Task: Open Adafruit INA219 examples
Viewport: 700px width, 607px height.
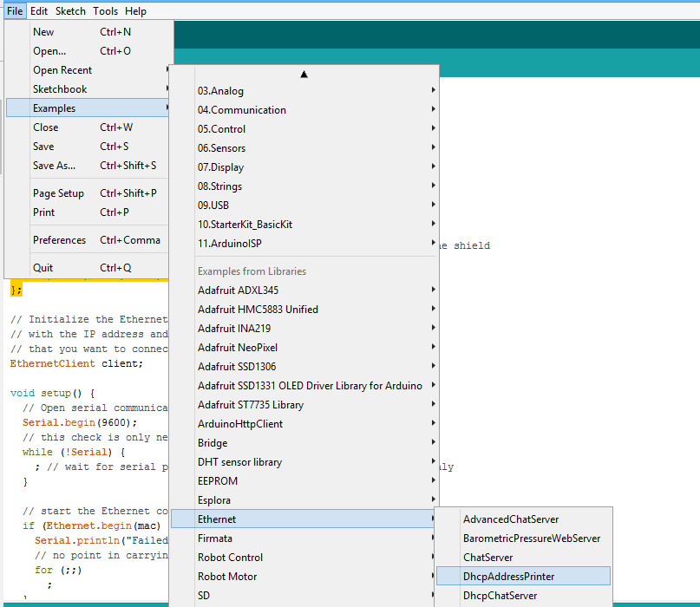Action: [x=304, y=329]
